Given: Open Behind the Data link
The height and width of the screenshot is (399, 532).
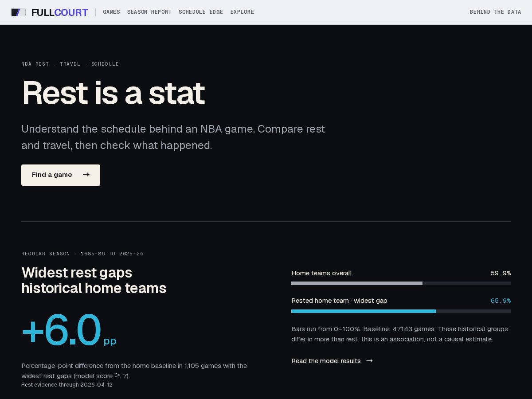Looking at the screenshot, I should pyautogui.click(x=496, y=12).
